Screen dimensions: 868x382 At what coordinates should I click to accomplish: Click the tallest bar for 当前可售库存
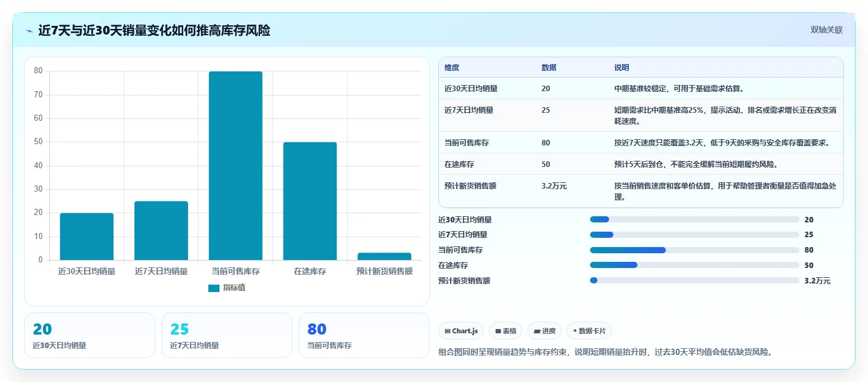235,166
